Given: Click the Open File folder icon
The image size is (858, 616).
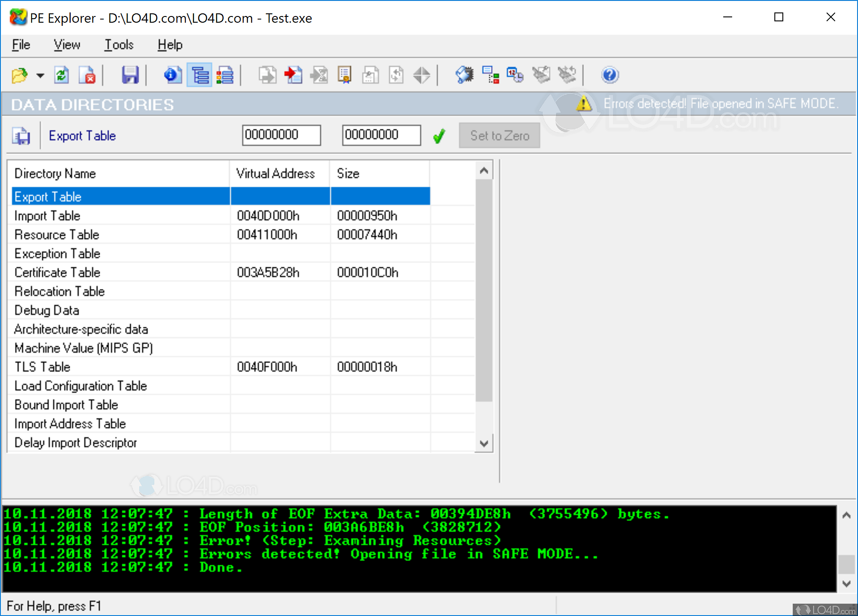Looking at the screenshot, I should click(20, 75).
